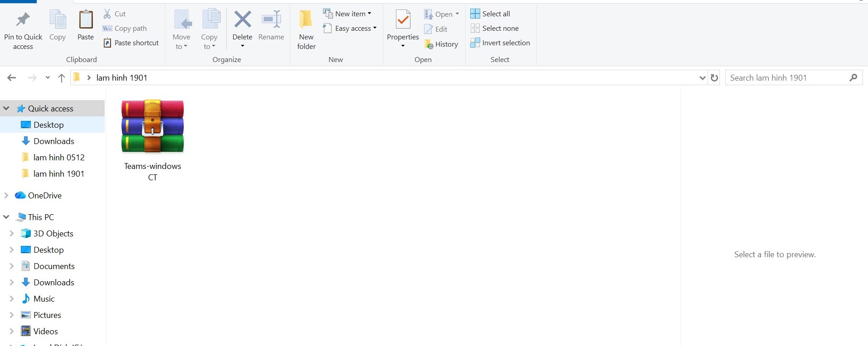Open lam hinh 0512 in Quick access
The width and height of the screenshot is (868, 346).
[58, 158]
